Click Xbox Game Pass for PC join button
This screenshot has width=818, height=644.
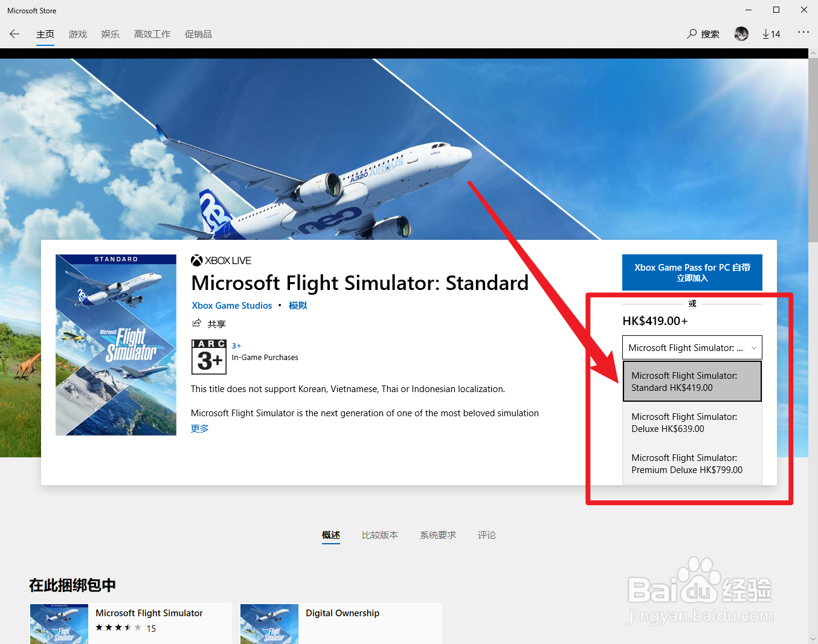(692, 272)
